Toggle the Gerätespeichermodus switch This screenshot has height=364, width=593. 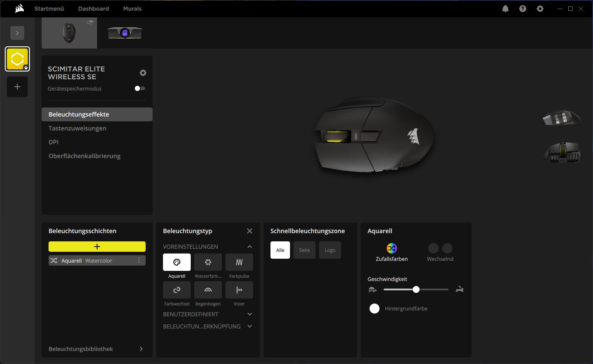click(x=140, y=88)
